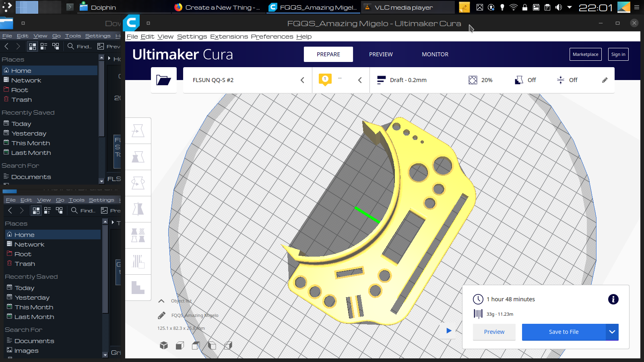Switch to the front view cube
The width and height of the screenshot is (644, 362).
point(180,346)
